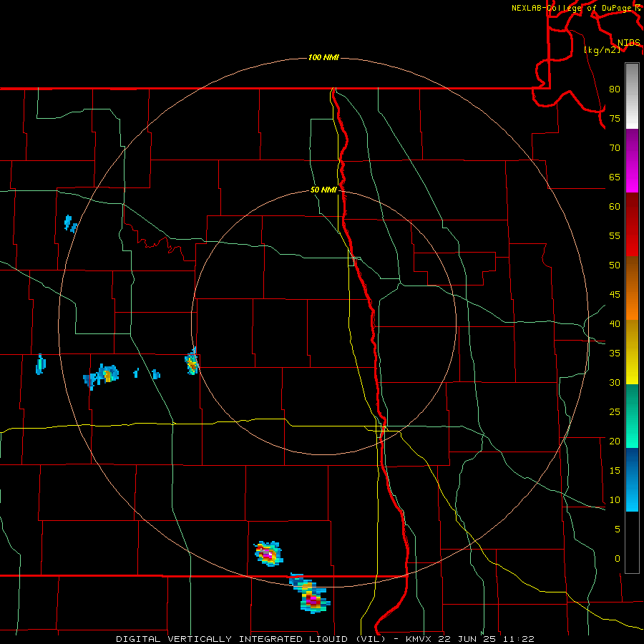Click the 35 value on the color scale
Image resolution: width=644 pixels, height=644 pixels.
615,353
